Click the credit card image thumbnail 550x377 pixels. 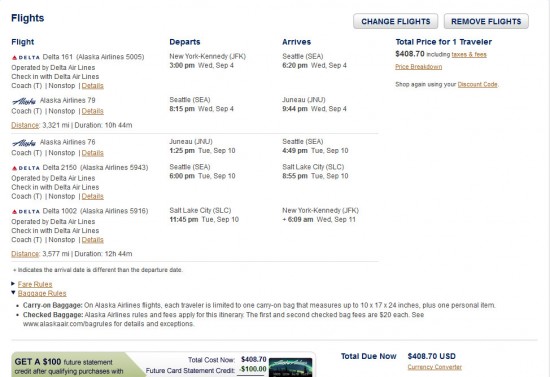[x=290, y=367]
